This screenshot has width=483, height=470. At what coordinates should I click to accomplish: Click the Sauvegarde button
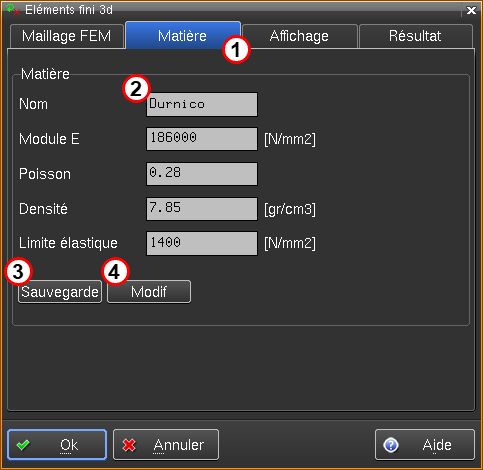(60, 292)
